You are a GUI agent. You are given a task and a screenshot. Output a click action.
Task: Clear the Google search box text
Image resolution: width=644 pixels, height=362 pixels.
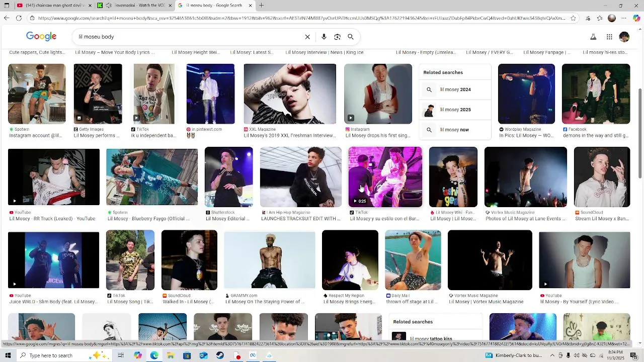pos(307,37)
